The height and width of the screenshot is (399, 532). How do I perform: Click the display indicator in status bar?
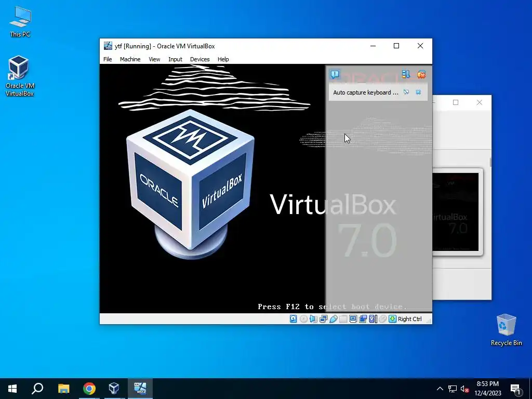(x=353, y=319)
